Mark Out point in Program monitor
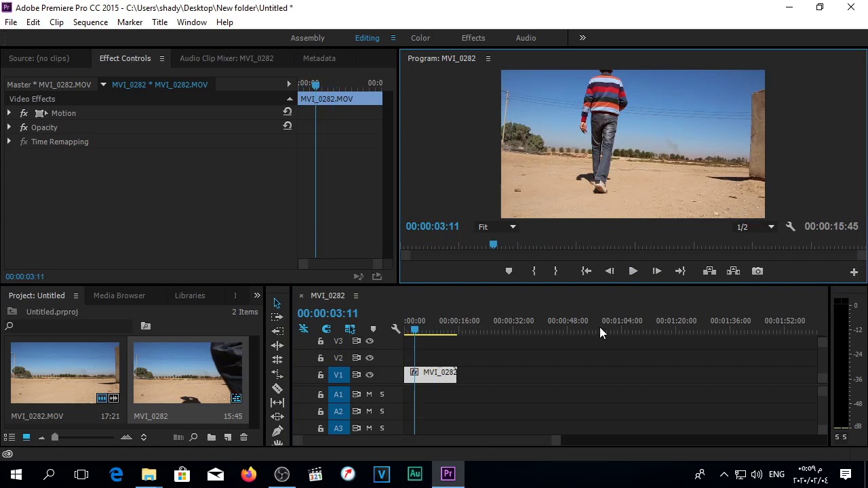Viewport: 868px width, 488px height. point(555,271)
